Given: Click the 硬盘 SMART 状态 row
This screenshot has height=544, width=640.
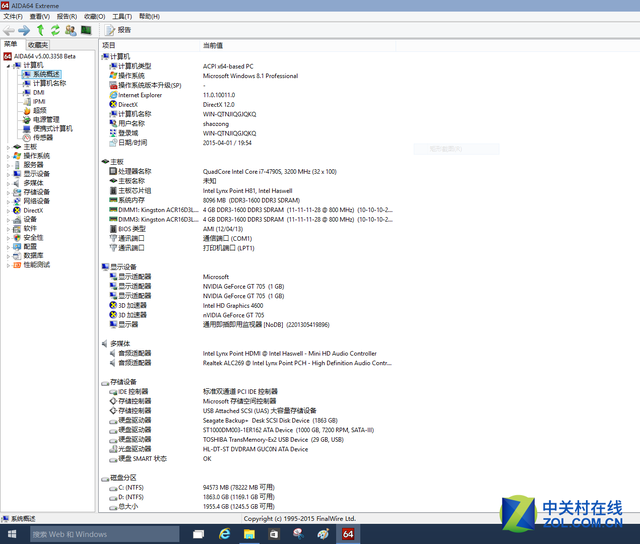Looking at the screenshot, I should pyautogui.click(x=247, y=459).
